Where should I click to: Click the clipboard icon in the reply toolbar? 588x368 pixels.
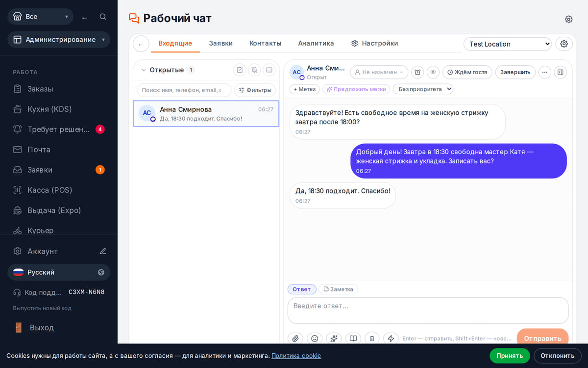(x=372, y=338)
